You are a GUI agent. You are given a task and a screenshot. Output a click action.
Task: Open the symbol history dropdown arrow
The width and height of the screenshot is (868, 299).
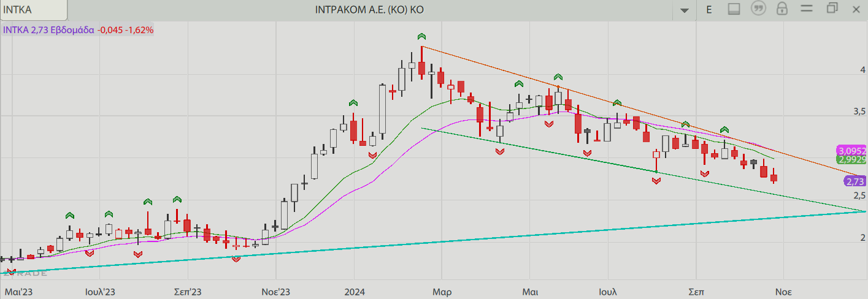[685, 10]
